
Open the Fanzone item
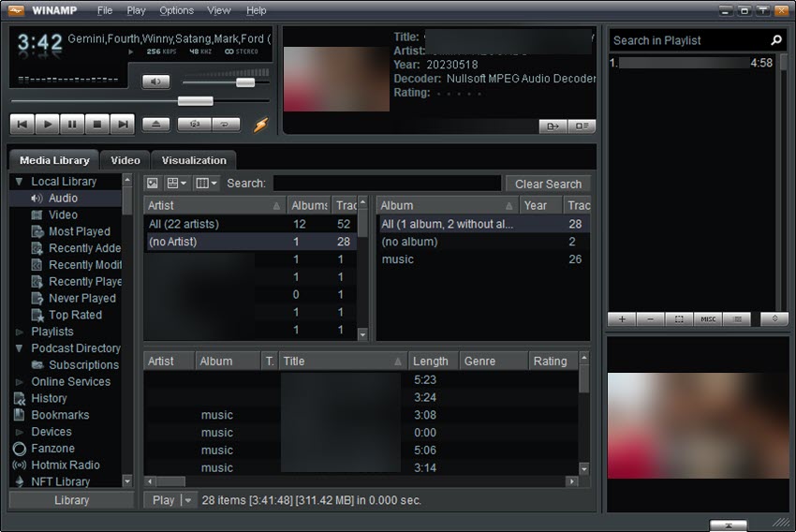(52, 449)
